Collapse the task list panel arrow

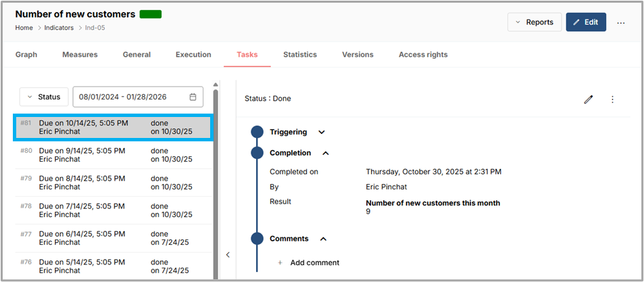point(228,255)
